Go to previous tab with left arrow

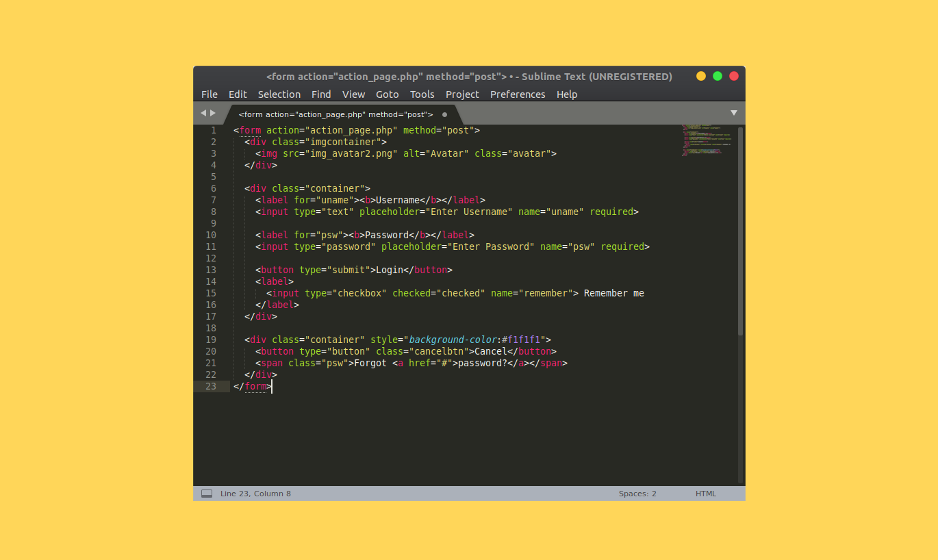[203, 113]
